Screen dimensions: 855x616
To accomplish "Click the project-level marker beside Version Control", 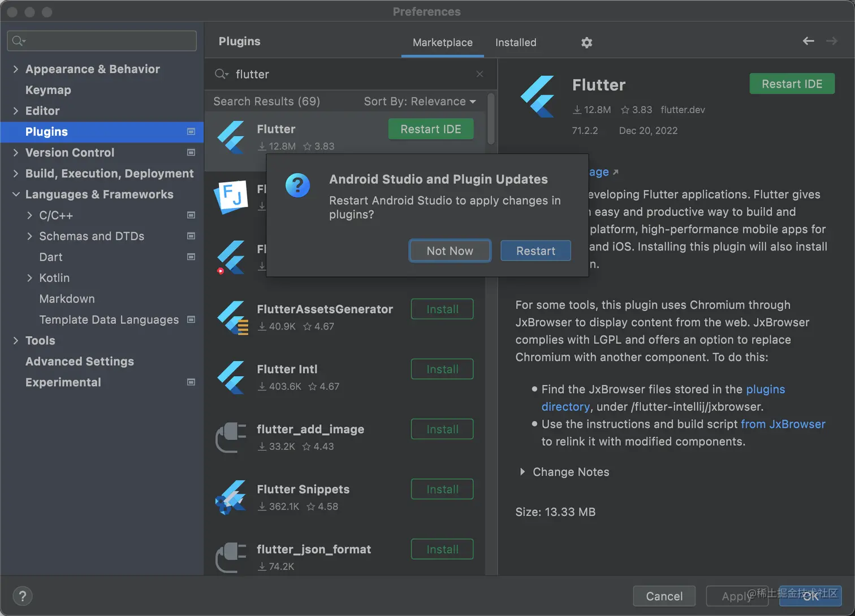I will (x=191, y=153).
